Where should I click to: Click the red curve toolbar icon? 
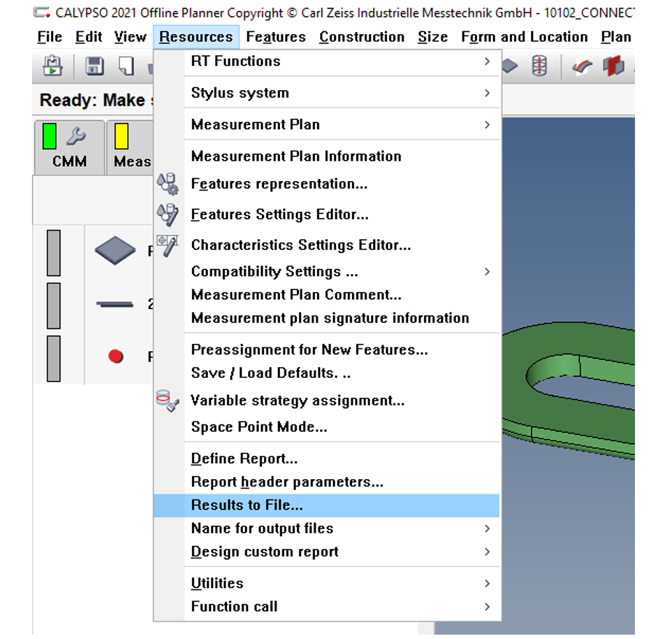pos(583,67)
